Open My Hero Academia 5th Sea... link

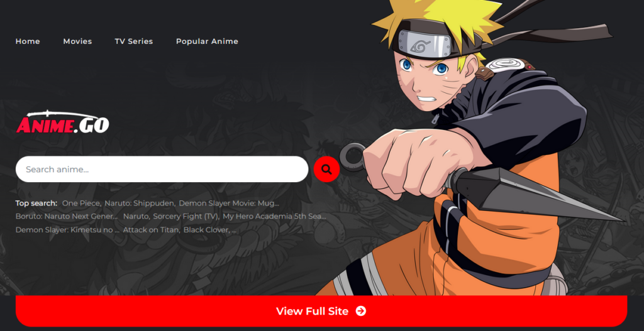click(x=274, y=216)
